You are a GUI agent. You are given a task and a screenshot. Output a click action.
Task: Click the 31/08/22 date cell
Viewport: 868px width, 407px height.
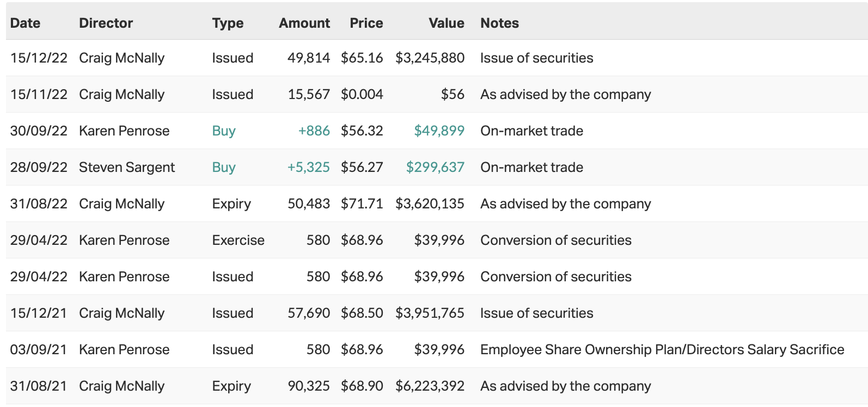point(39,203)
